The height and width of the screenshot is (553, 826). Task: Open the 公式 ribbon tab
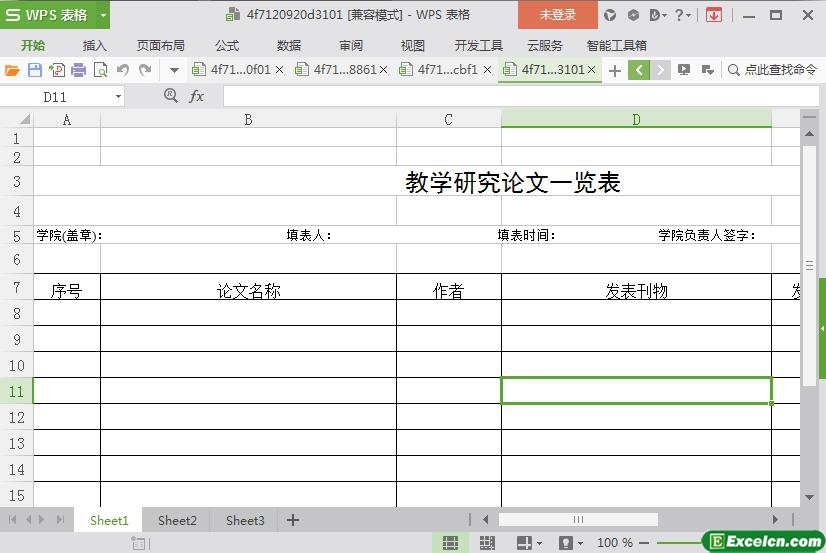(x=227, y=46)
